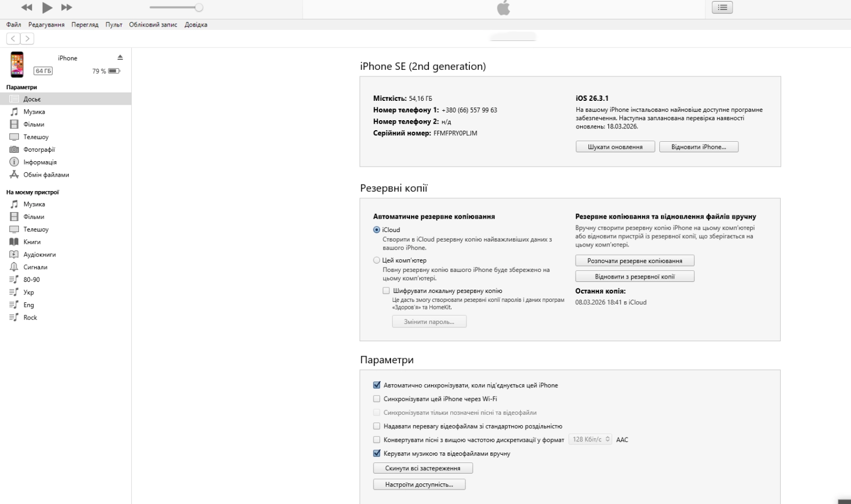Click the 64 ГБ capacity badge
Screen dimensions: 851x504
(43, 71)
